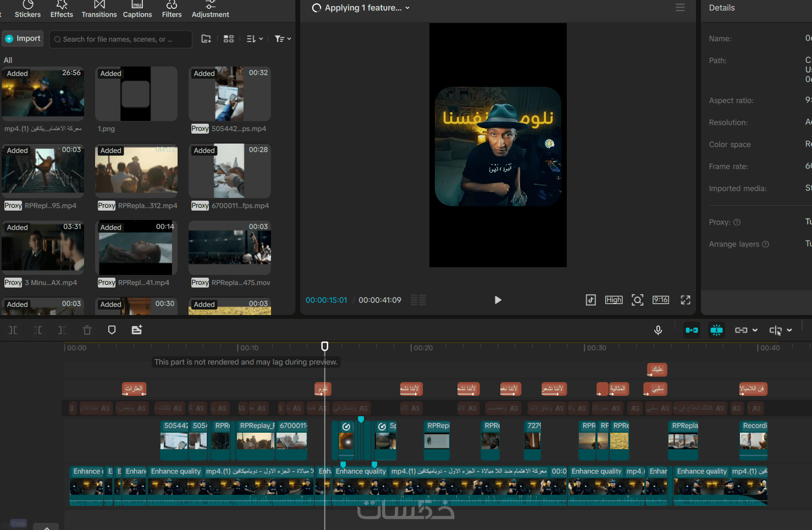
Task: Toggle auto snapping in timeline toolbar
Action: [x=716, y=330]
